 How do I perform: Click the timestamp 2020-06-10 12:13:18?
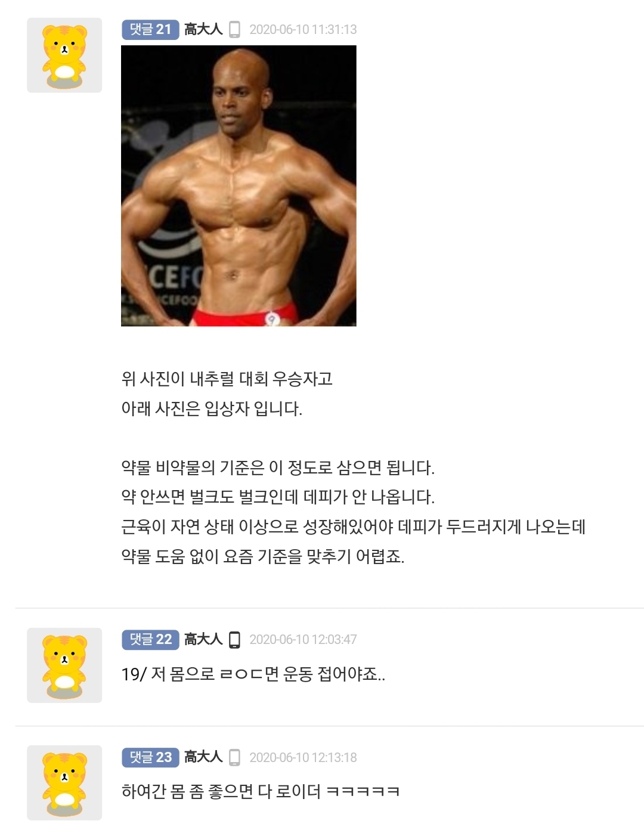click(303, 757)
